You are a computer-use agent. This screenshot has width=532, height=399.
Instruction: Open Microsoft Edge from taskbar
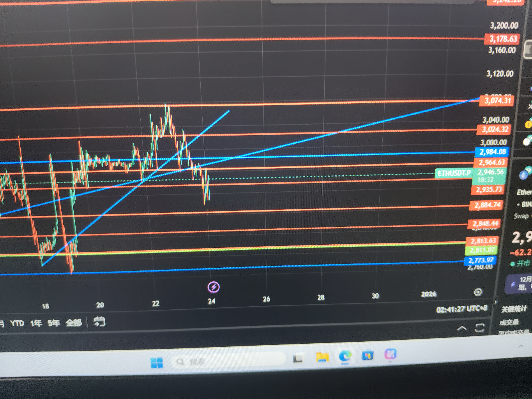click(345, 356)
